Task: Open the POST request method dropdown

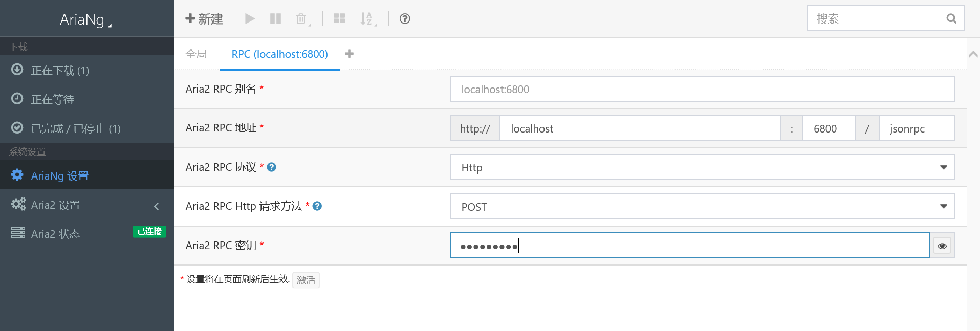Action: [702, 207]
